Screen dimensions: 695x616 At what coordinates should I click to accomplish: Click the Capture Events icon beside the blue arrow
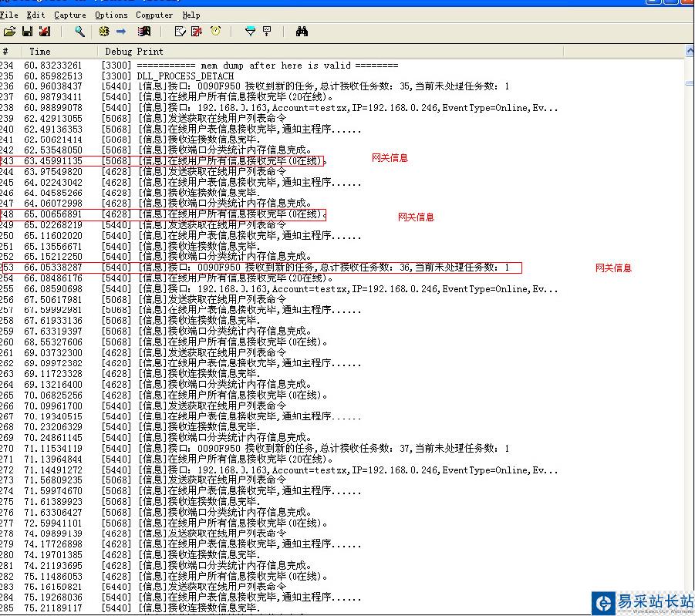point(143,32)
